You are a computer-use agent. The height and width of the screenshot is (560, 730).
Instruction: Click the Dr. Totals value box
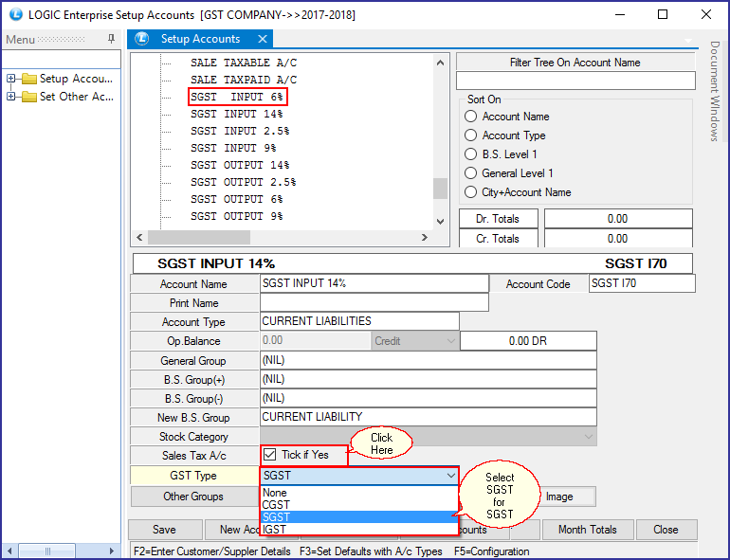click(618, 218)
